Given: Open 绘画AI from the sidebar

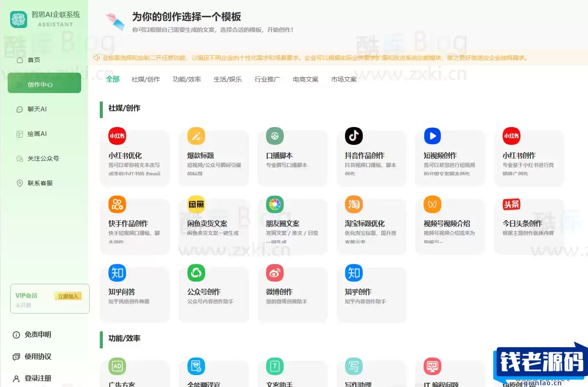Looking at the screenshot, I should click(44, 134).
